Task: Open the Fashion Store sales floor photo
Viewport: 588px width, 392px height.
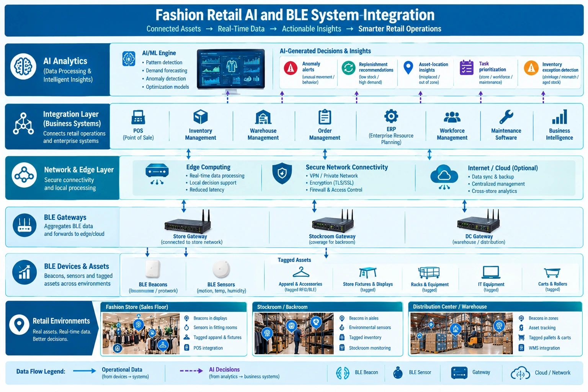Action: pos(141,333)
